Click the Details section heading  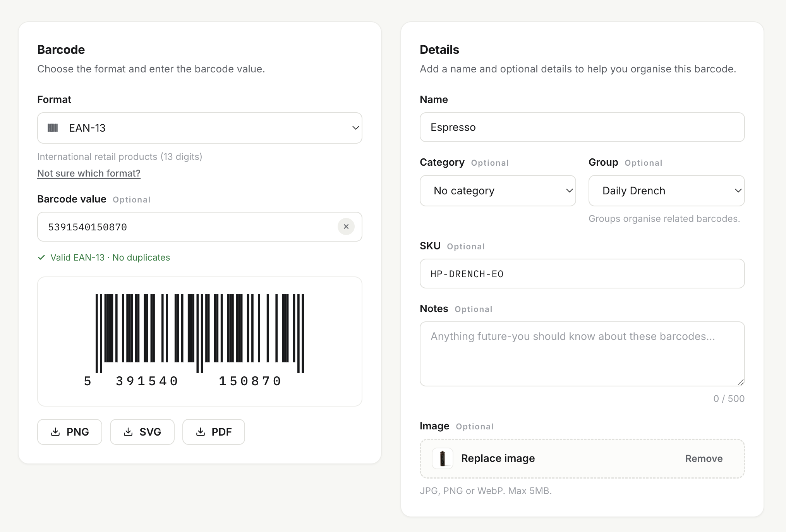coord(439,50)
